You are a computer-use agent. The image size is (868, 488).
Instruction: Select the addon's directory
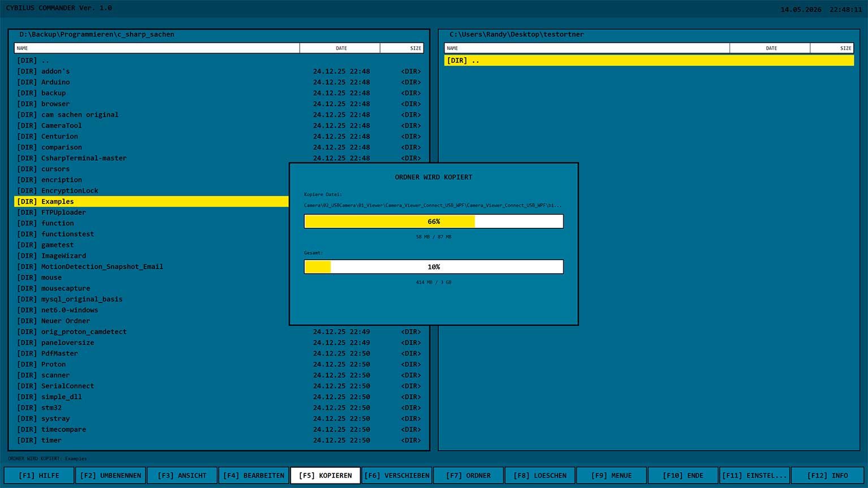(219, 71)
